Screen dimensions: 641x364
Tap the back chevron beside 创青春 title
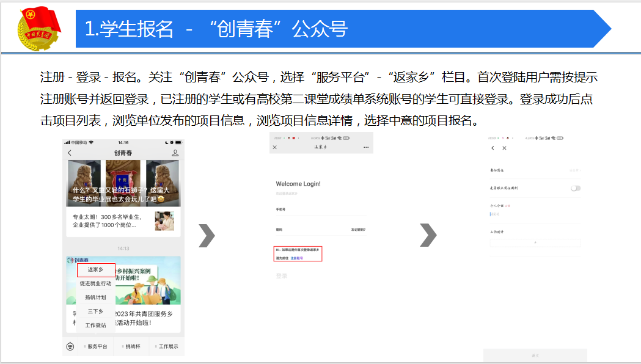[x=70, y=153]
